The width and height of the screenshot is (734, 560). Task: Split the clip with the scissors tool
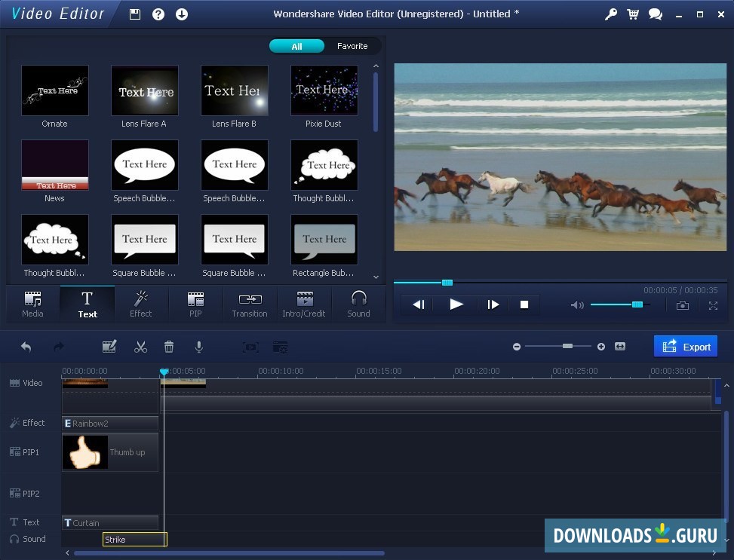coord(140,347)
